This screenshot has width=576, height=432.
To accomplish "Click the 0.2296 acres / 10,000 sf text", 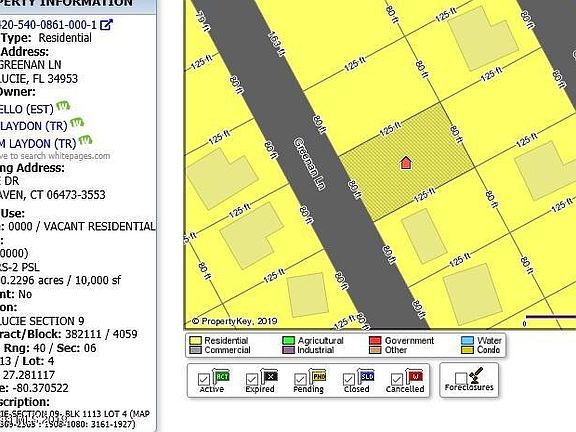I will [60, 280].
